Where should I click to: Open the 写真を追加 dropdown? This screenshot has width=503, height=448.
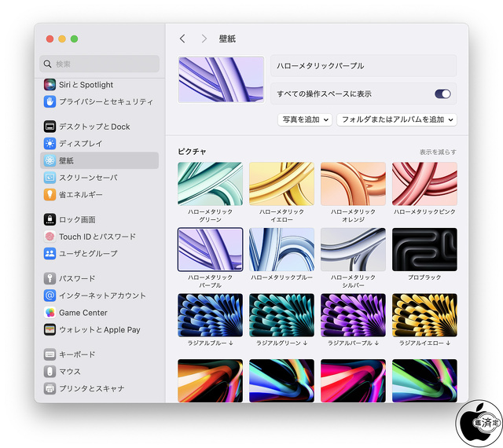coord(305,119)
